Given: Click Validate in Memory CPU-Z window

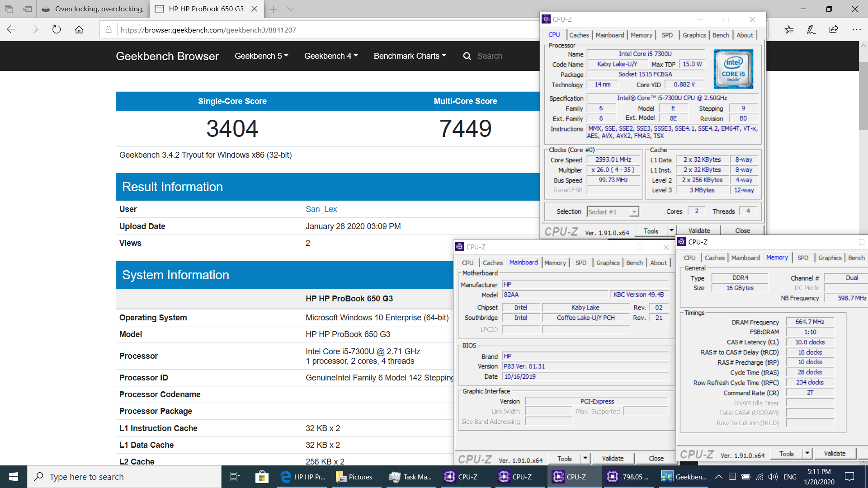Looking at the screenshot, I should point(835,453).
